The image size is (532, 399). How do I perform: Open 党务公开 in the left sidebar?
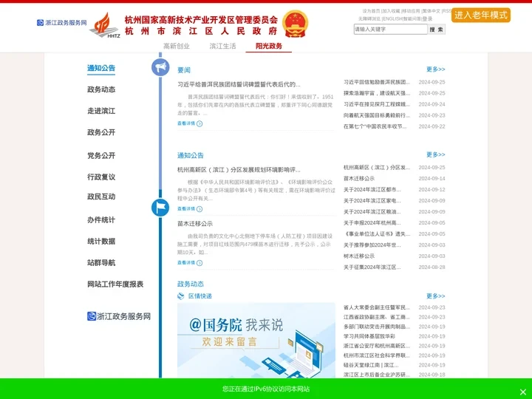click(x=101, y=155)
